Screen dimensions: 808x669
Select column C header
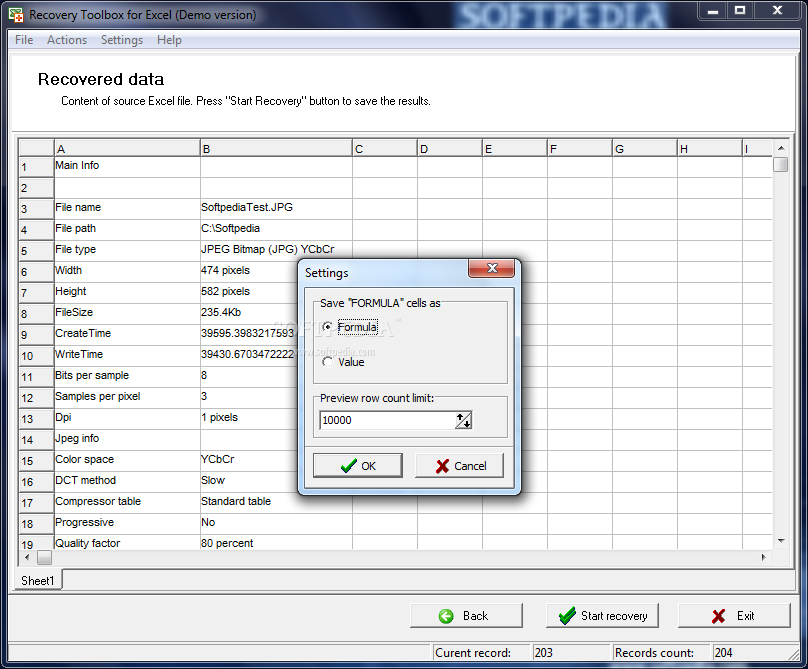point(384,148)
